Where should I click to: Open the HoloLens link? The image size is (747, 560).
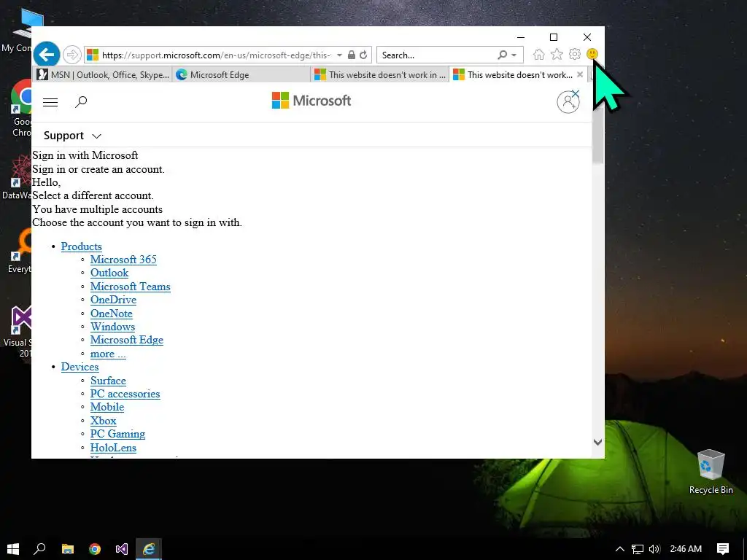tap(113, 448)
